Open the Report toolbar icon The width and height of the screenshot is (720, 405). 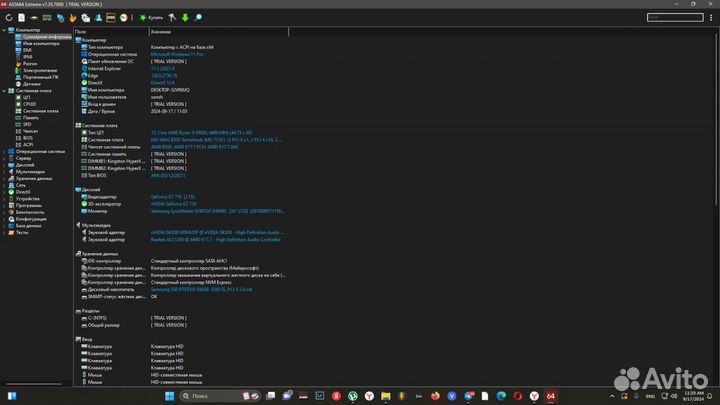click(22, 17)
